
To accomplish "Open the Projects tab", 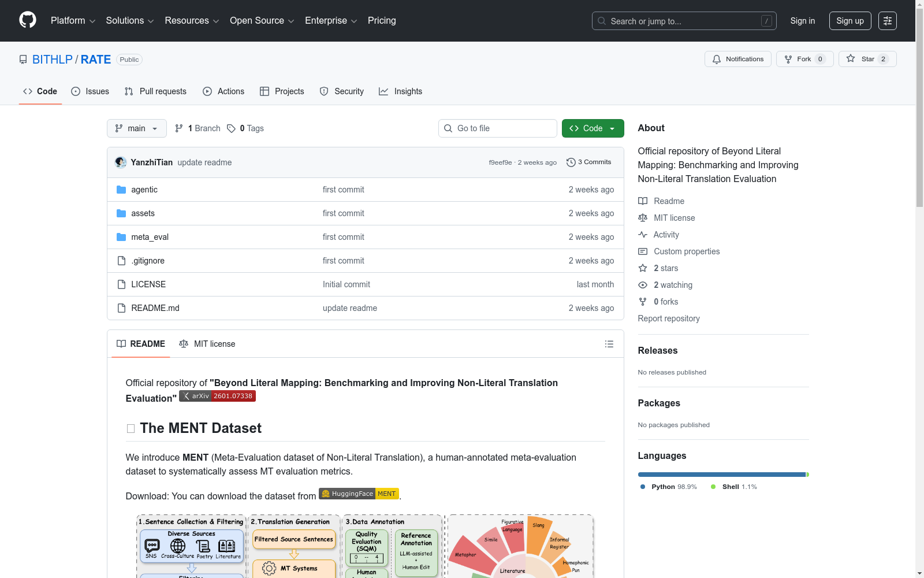I will (x=282, y=91).
